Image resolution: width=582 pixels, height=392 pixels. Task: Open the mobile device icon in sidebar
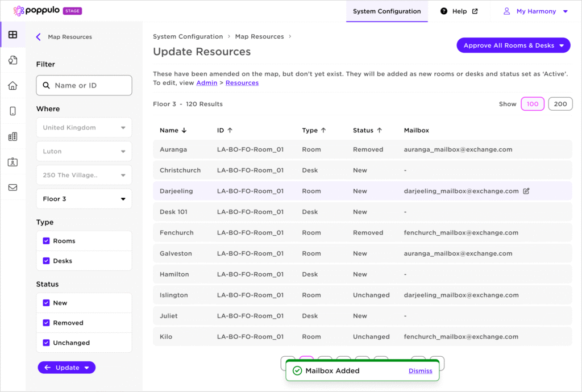click(13, 111)
